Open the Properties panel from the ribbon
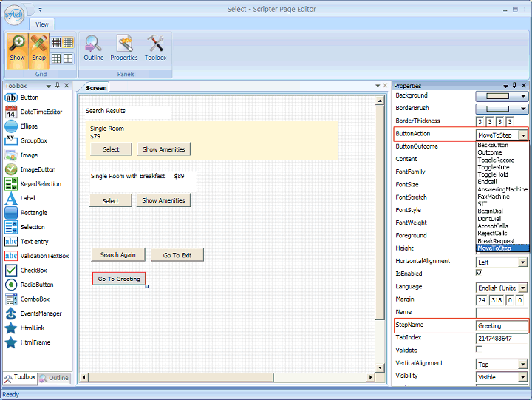Screen dimensions: 532x400 [x=124, y=48]
